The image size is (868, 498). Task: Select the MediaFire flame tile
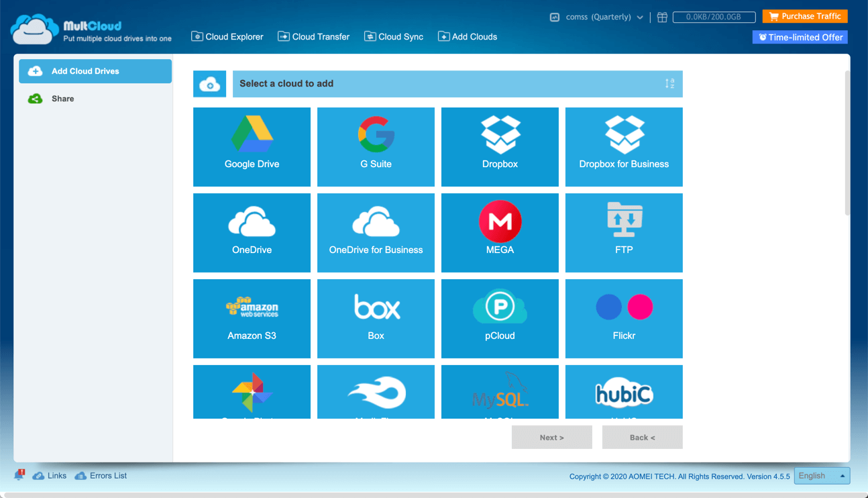pos(376,392)
